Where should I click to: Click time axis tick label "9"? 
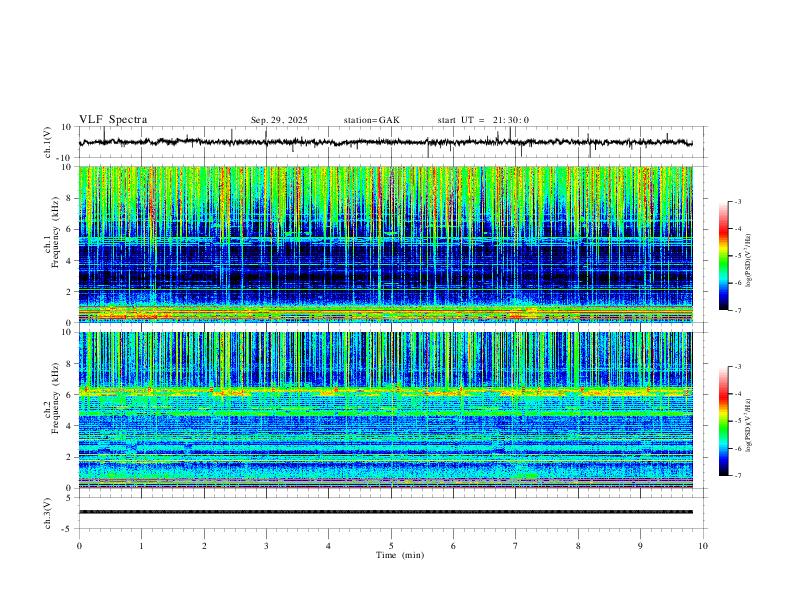click(640, 546)
